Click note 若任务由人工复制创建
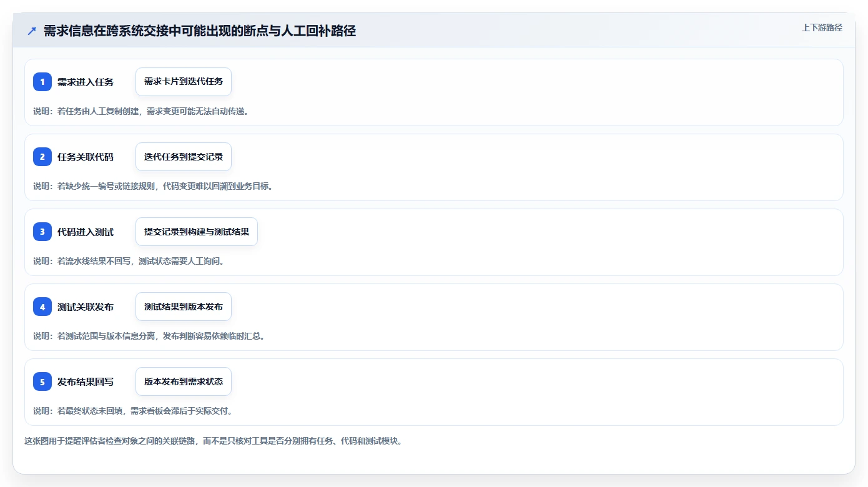 coord(141,111)
